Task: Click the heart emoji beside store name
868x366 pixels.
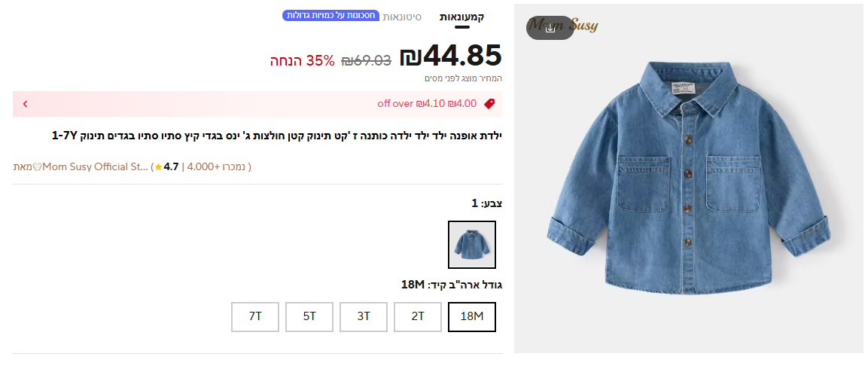Action: point(38,166)
